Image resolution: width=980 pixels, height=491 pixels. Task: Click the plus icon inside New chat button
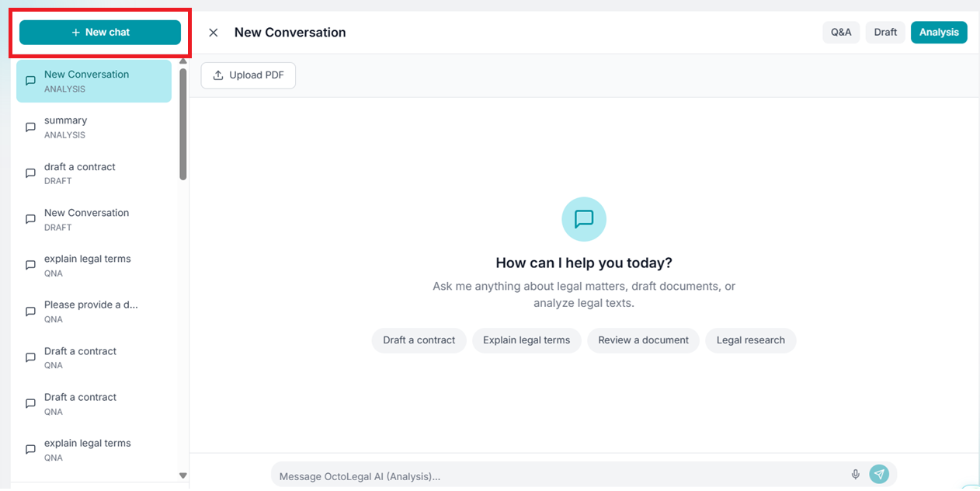tap(75, 32)
